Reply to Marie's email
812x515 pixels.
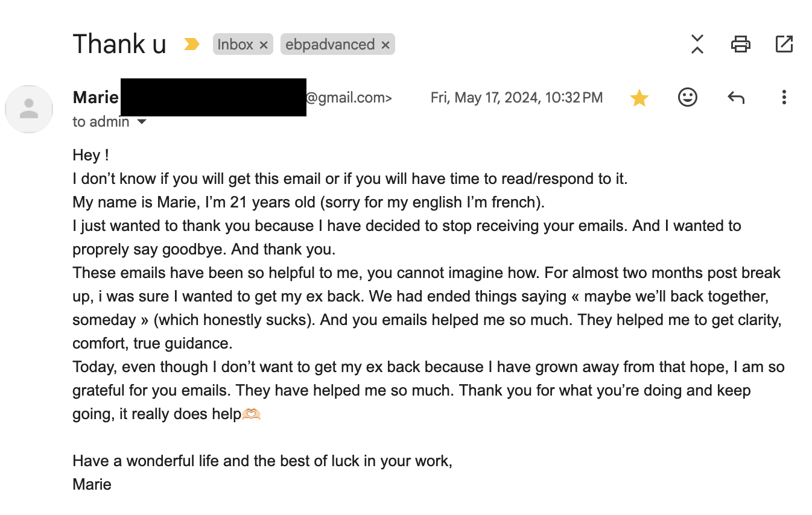tap(736, 97)
